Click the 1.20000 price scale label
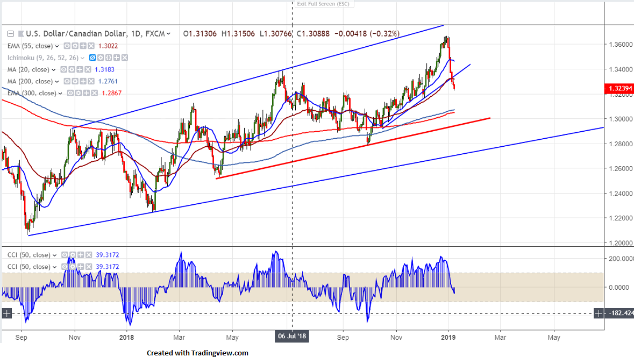Image resolution: width=634 pixels, height=364 pixels. pyautogui.click(x=621, y=243)
